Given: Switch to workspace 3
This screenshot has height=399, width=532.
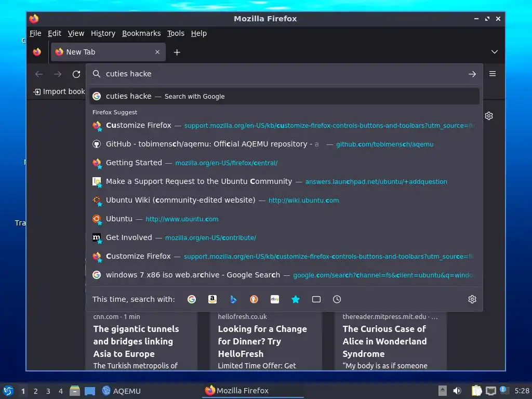Looking at the screenshot, I should [x=48, y=391].
